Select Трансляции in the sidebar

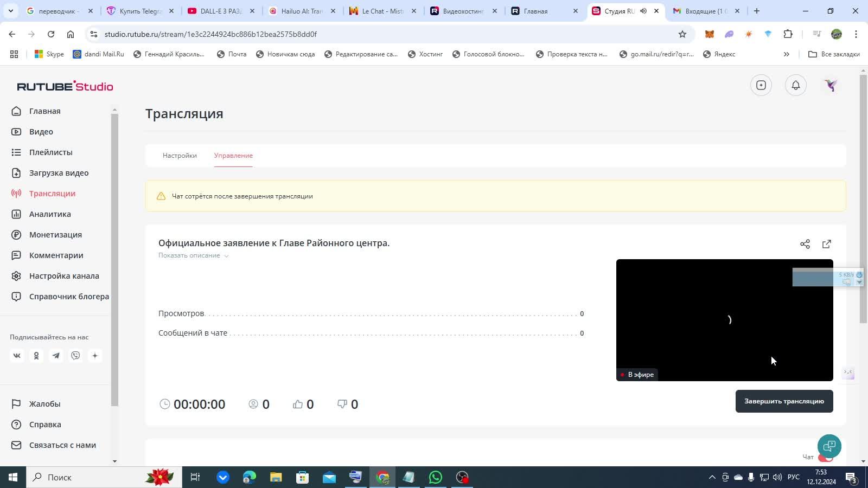53,194
